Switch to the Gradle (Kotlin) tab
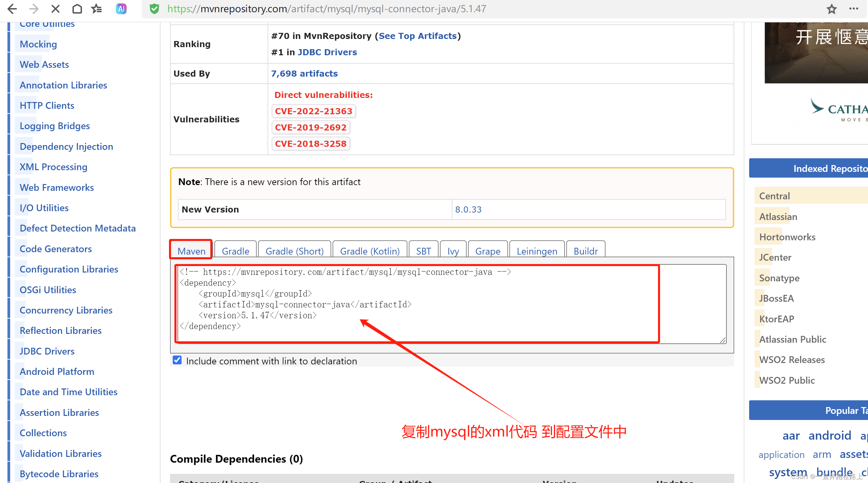The width and height of the screenshot is (868, 483). [370, 251]
